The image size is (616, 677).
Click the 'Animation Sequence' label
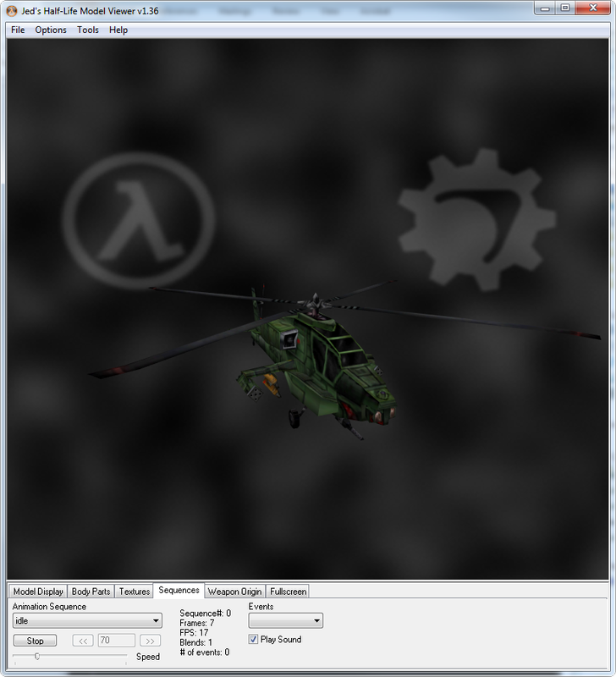(x=49, y=607)
